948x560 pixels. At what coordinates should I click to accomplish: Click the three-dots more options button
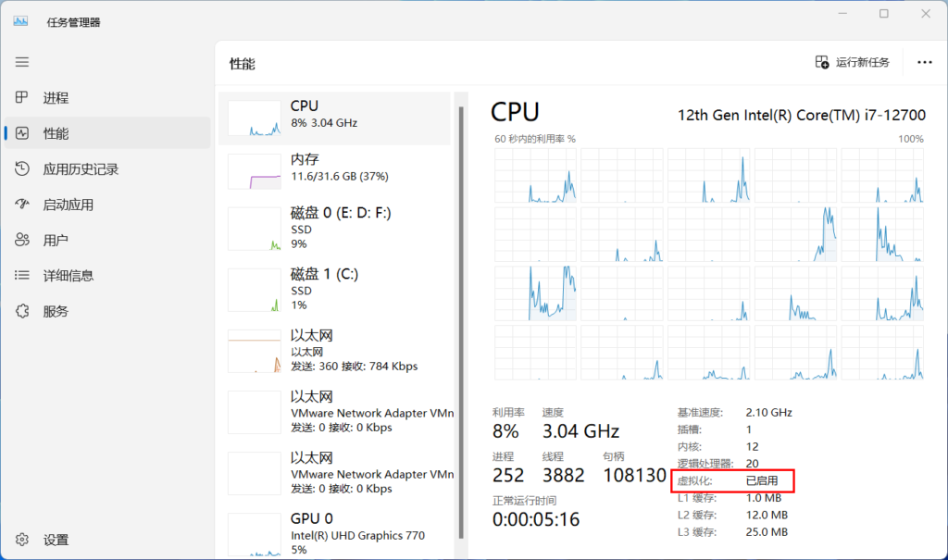point(924,62)
